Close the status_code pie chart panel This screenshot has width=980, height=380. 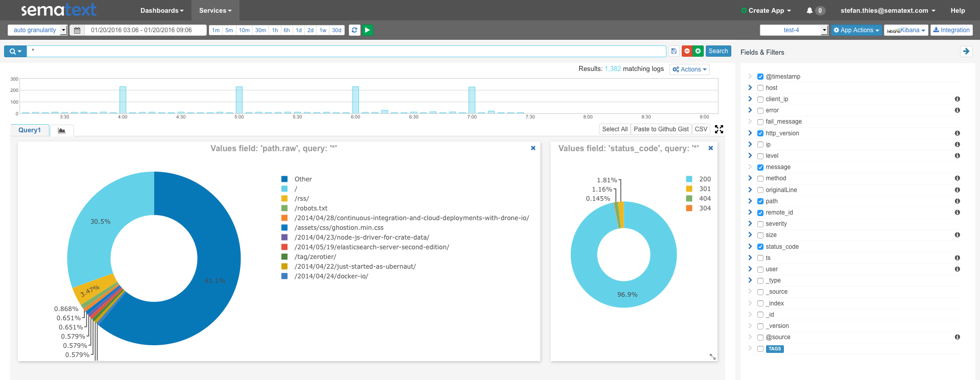710,148
